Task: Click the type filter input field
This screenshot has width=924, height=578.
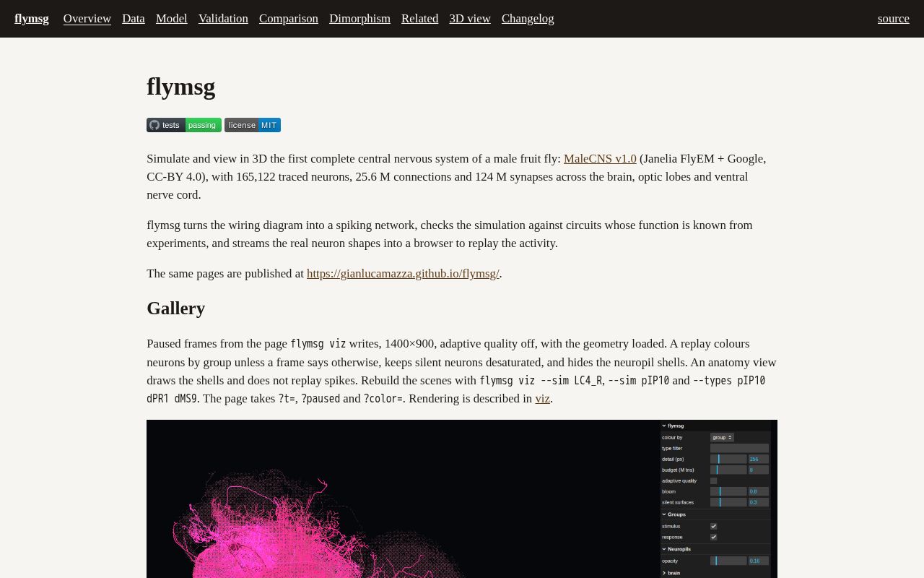Action: [x=739, y=448]
